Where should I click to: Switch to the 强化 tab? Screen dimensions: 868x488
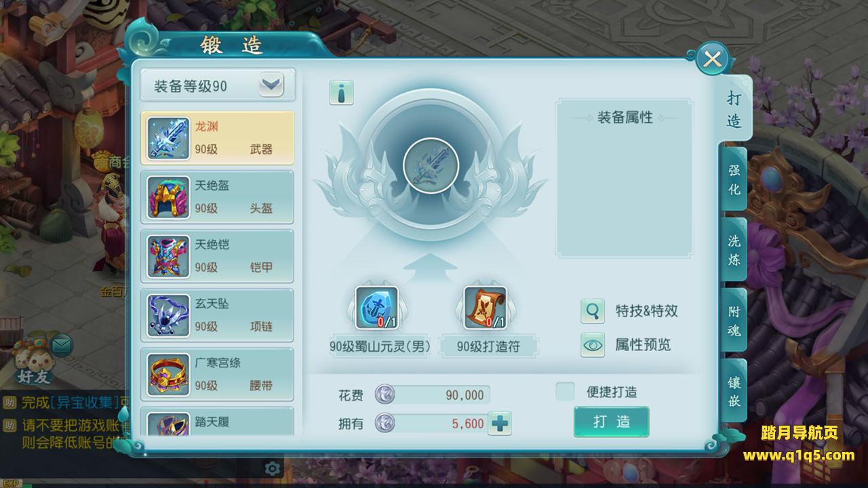[x=734, y=180]
